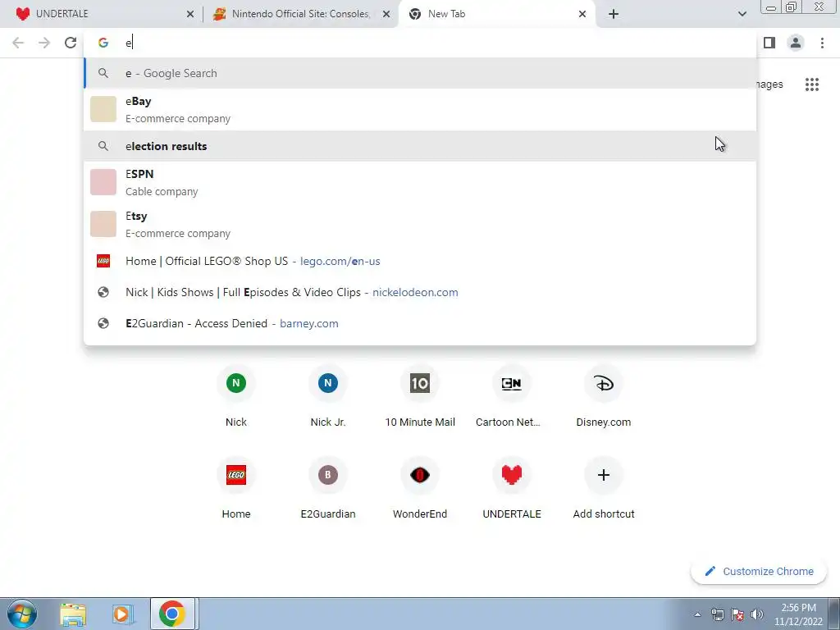Click the eBay suggestion thumbnail
This screenshot has height=630, width=840.
(103, 109)
